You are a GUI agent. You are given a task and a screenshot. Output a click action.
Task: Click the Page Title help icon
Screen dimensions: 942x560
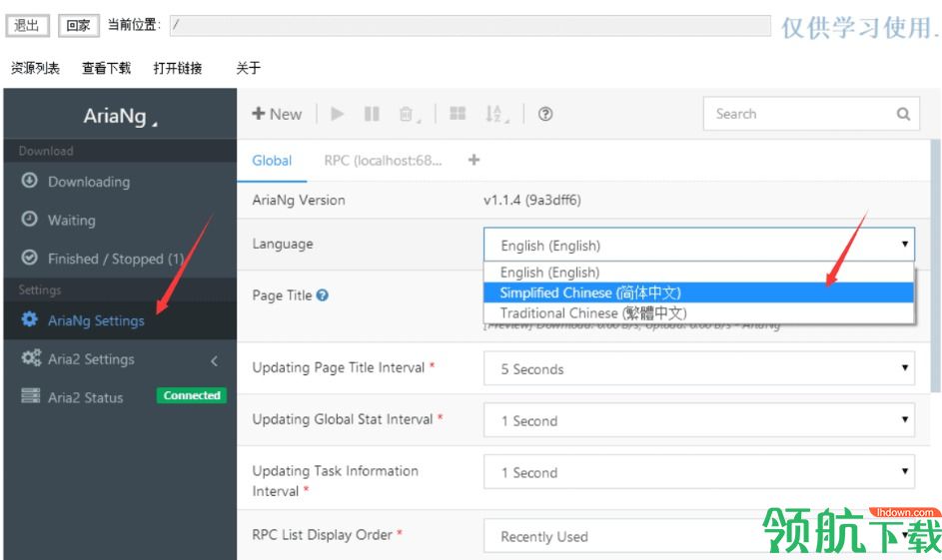coord(323,295)
